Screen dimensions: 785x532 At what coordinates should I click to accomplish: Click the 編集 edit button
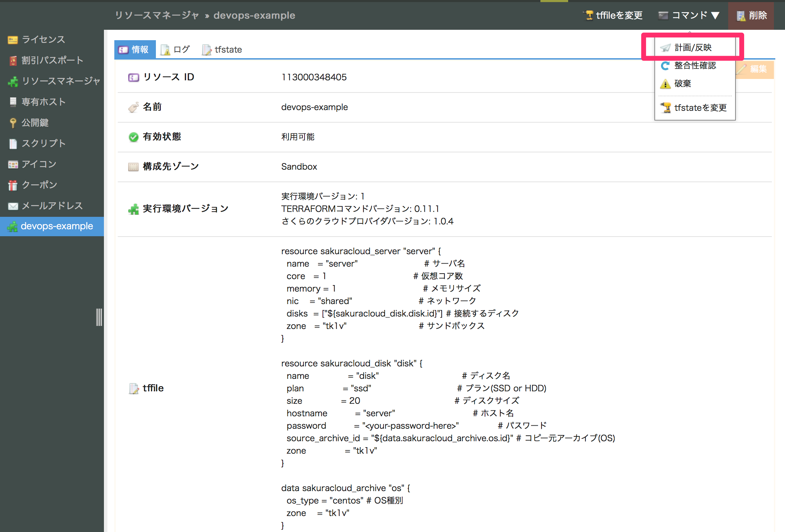pyautogui.click(x=755, y=69)
